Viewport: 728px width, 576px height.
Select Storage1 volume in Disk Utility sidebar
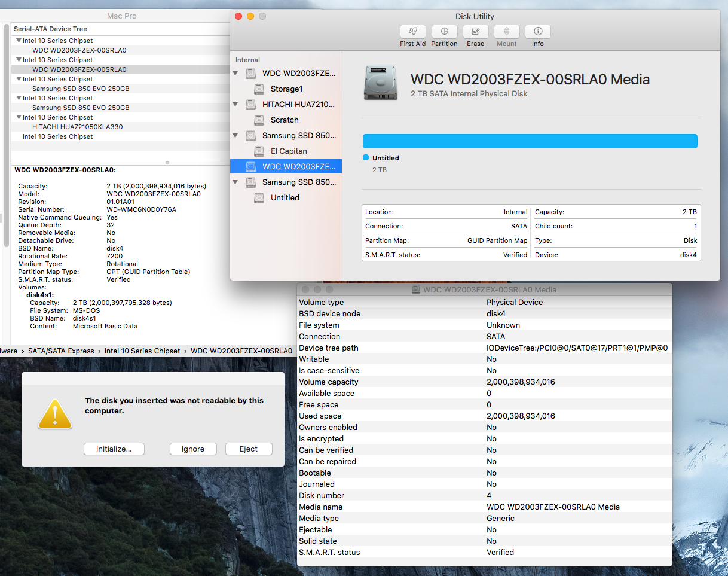[286, 89]
